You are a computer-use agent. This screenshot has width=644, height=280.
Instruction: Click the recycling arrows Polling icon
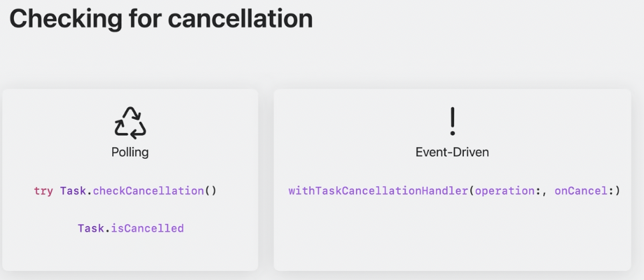tap(130, 122)
